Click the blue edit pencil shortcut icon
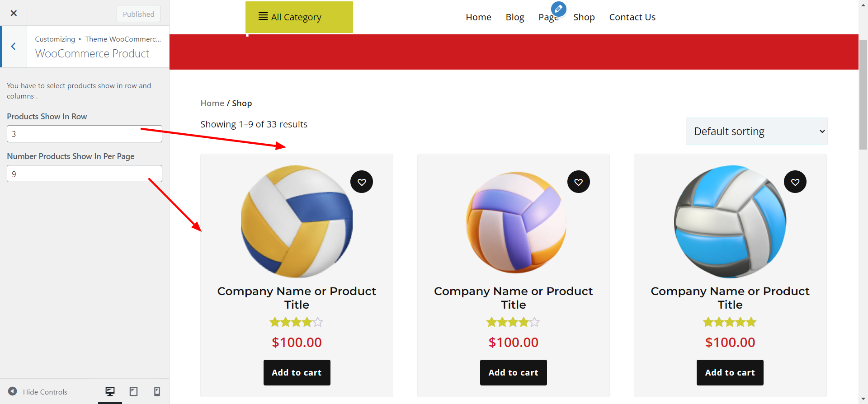 coord(558,9)
